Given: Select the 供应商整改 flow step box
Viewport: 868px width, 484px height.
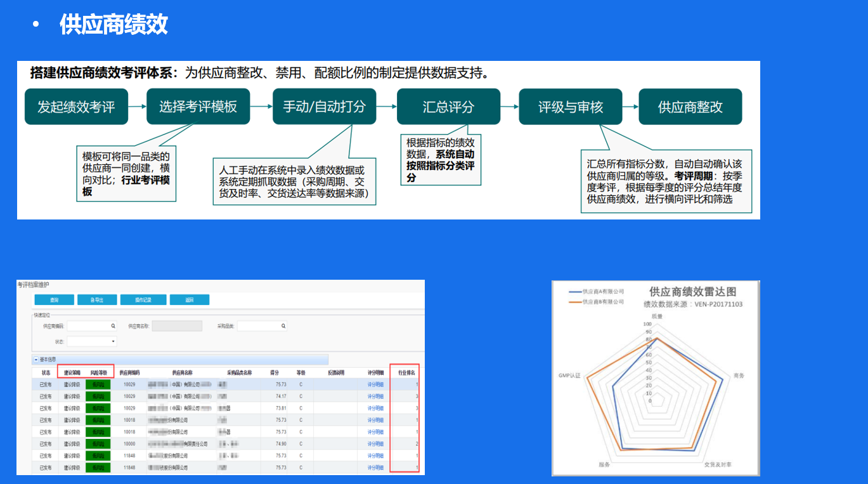Looking at the screenshot, I should [x=690, y=107].
